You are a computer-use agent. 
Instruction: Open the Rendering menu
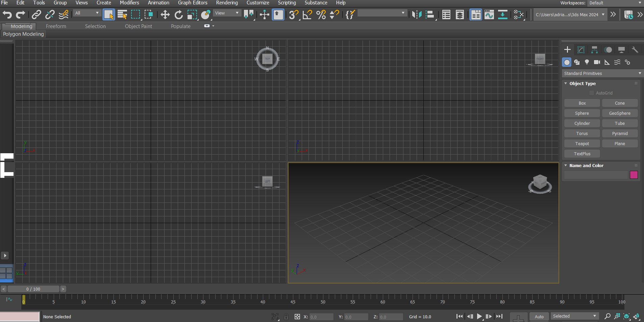pos(227,3)
